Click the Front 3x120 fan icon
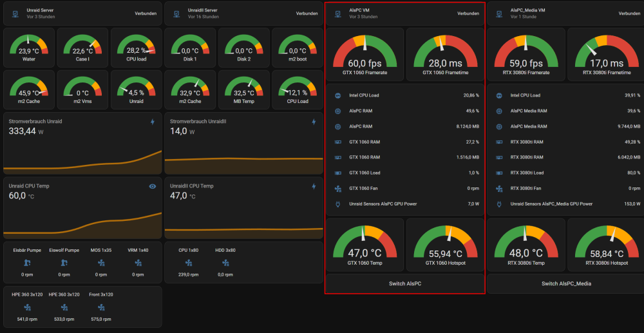The image size is (644, 333). coord(102,307)
